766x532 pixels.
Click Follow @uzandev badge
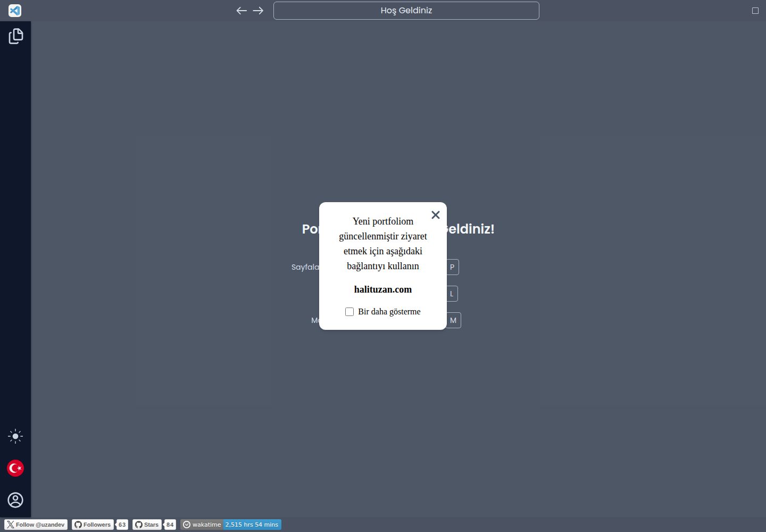(x=36, y=525)
